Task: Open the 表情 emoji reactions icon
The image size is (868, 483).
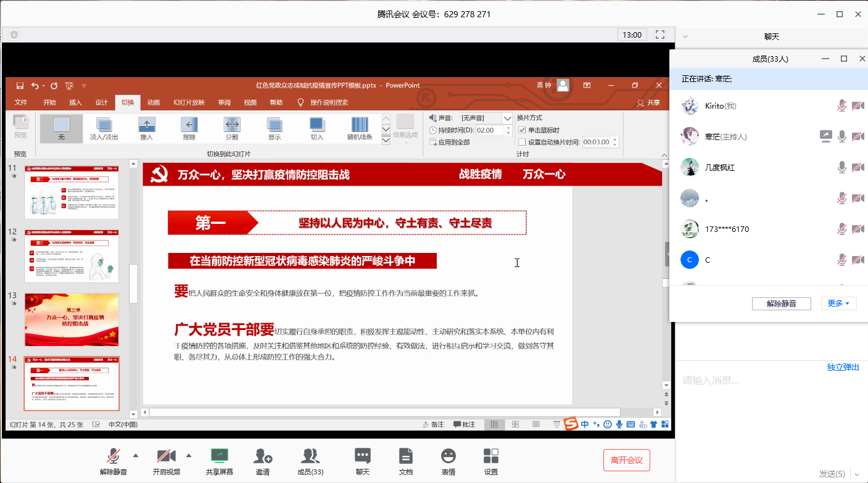Action: pos(448,456)
